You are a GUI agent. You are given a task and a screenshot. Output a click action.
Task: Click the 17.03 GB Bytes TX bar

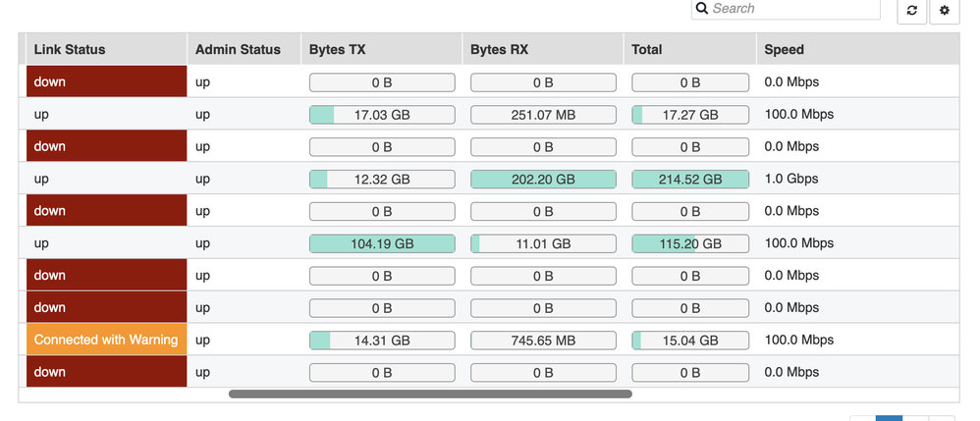point(382,115)
